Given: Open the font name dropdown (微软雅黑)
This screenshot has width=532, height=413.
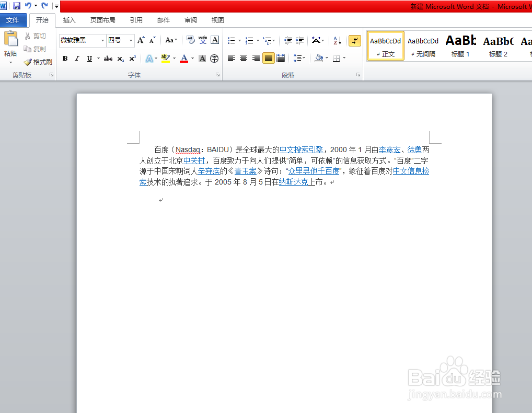Looking at the screenshot, I should [x=102, y=41].
